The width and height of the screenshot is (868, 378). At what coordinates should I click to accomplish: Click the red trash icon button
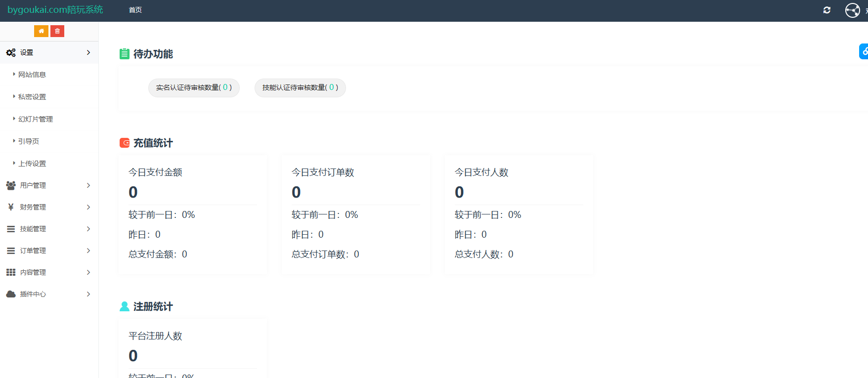coord(57,31)
